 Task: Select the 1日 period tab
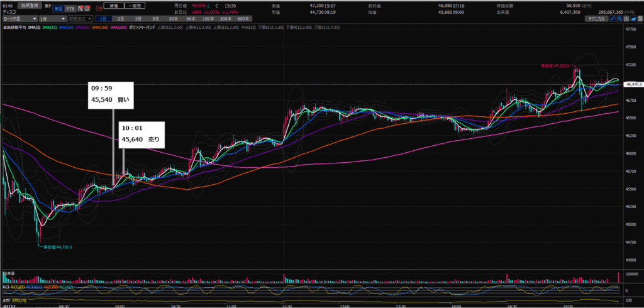pyautogui.click(x=103, y=19)
